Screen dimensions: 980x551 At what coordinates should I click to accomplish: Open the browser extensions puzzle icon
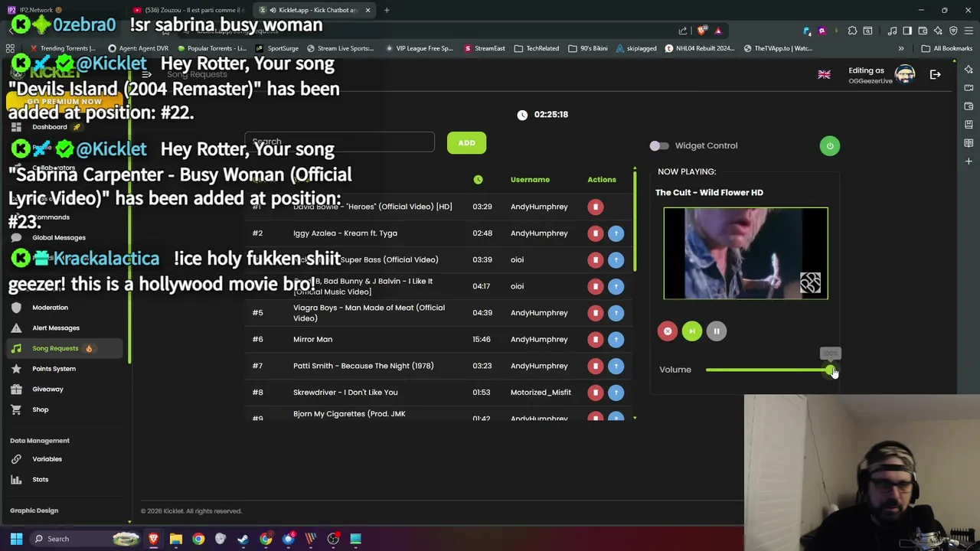(852, 31)
